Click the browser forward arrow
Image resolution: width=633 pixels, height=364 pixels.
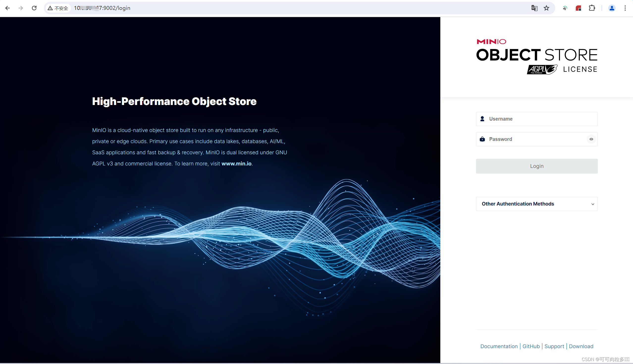(21, 8)
